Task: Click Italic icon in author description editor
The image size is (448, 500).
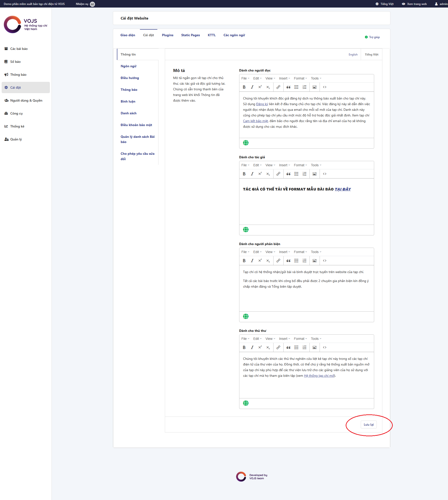Action: pos(252,174)
